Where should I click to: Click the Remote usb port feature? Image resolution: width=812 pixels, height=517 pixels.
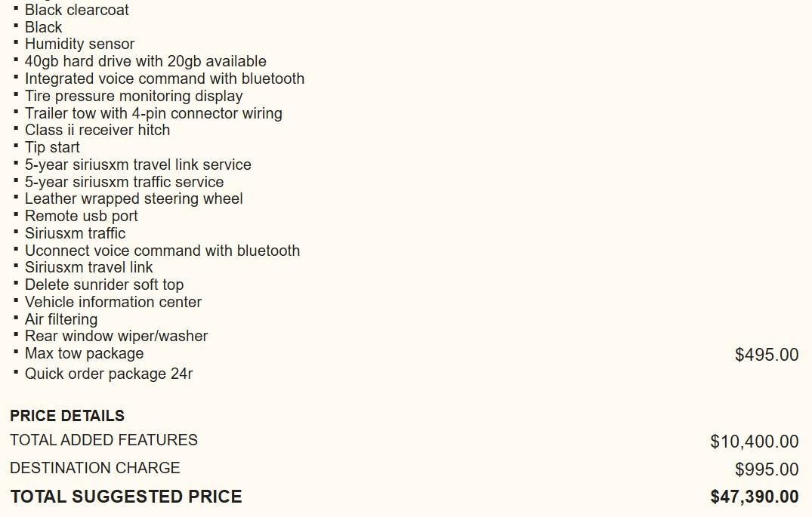(81, 216)
